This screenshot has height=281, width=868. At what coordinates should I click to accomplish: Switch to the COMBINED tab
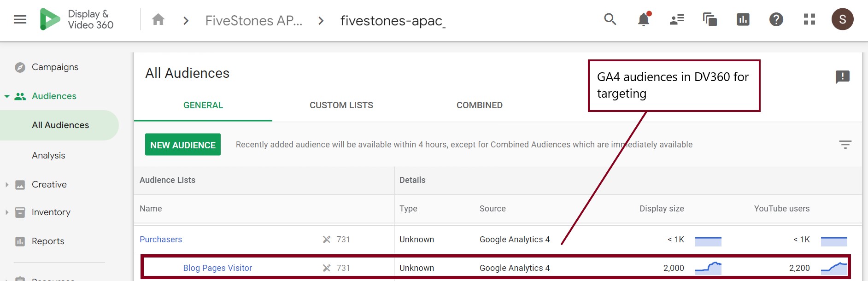pos(480,105)
